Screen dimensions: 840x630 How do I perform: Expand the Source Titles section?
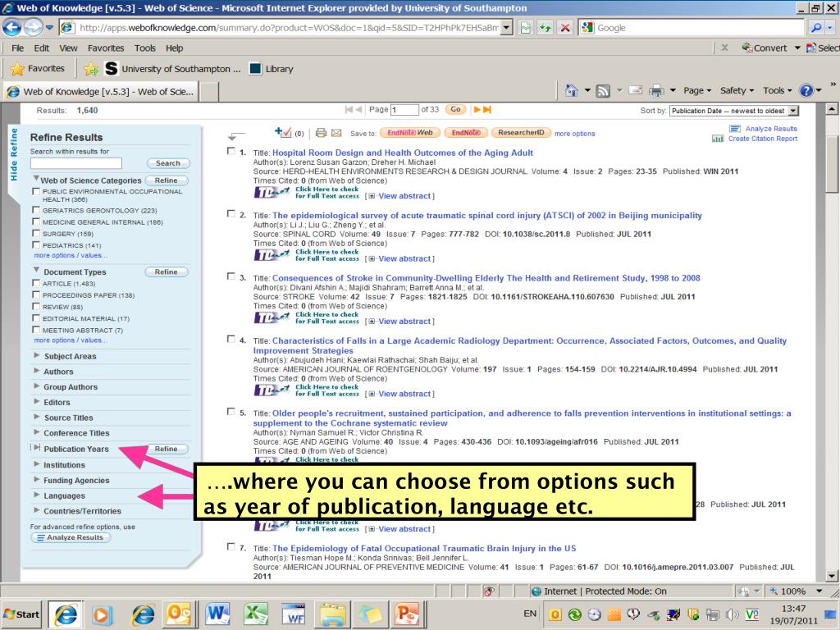pos(36,417)
